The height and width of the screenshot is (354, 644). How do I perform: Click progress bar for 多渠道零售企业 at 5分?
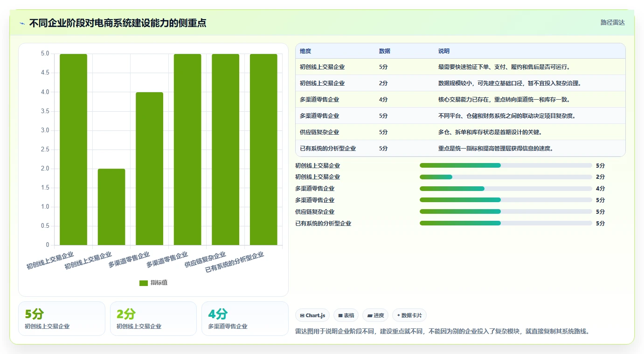tap(506, 200)
